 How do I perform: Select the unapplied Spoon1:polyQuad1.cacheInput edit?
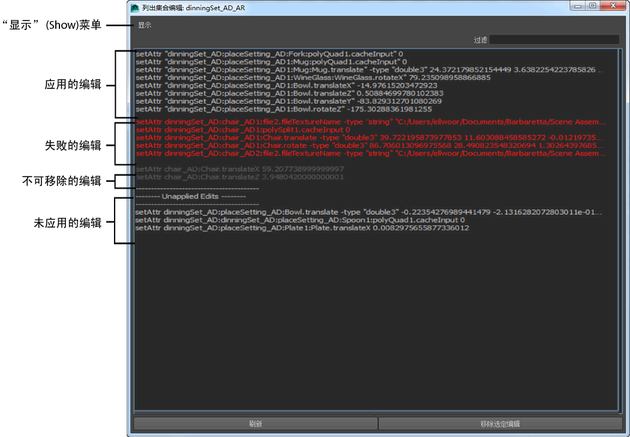click(300, 220)
